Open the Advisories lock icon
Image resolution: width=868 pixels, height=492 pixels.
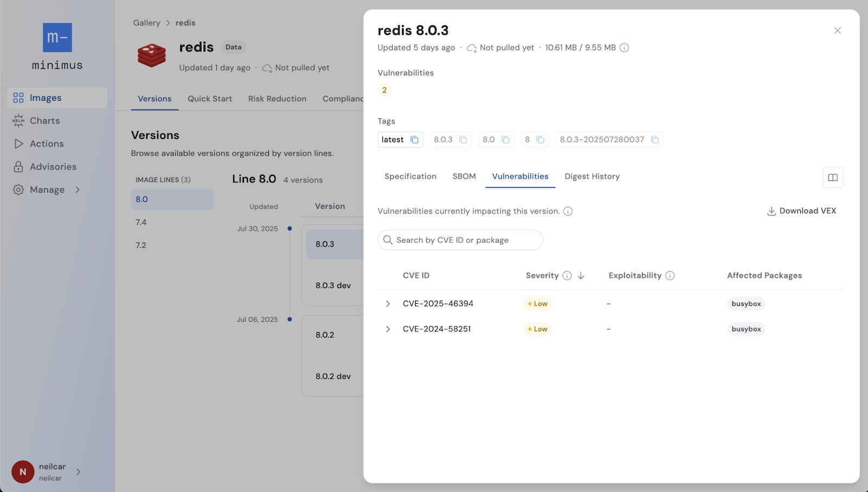click(x=18, y=167)
